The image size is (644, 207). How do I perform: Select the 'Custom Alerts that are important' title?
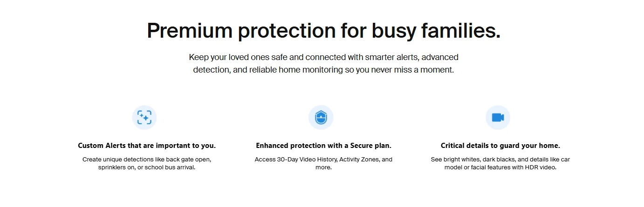147,146
